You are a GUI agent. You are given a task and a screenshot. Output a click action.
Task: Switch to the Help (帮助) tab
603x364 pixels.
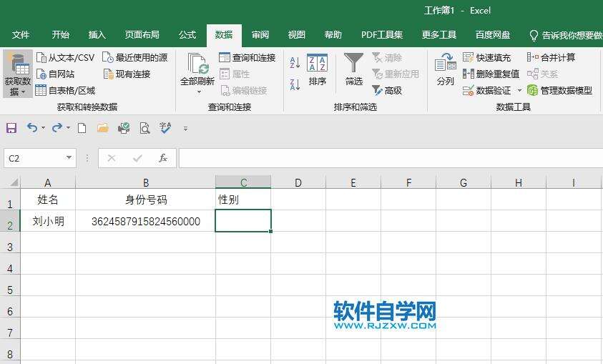click(333, 34)
